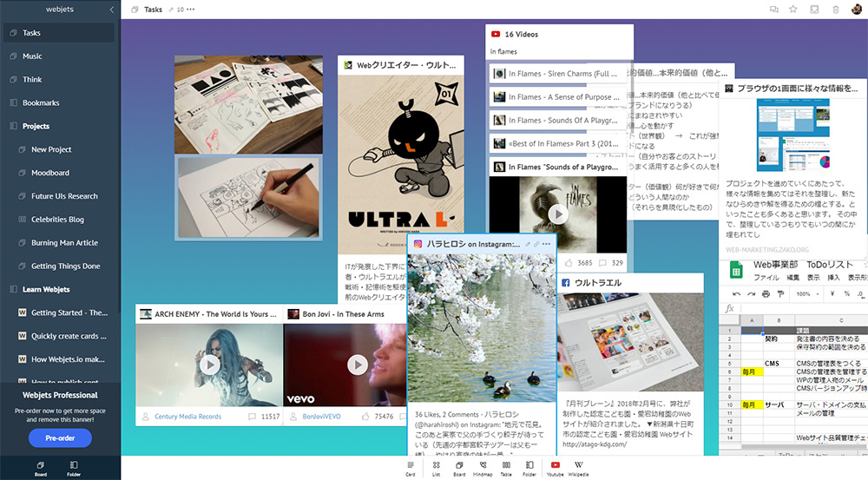Click the link icon on the Instagram card header
The image size is (868, 480).
536,244
